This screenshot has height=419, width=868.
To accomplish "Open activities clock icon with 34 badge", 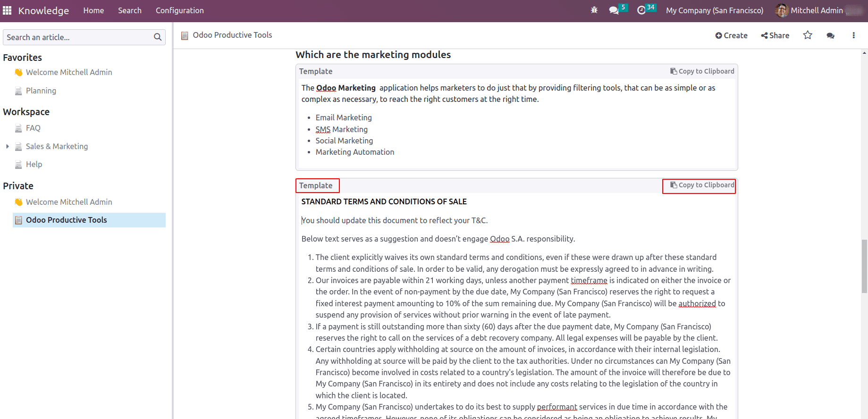I will click(641, 10).
